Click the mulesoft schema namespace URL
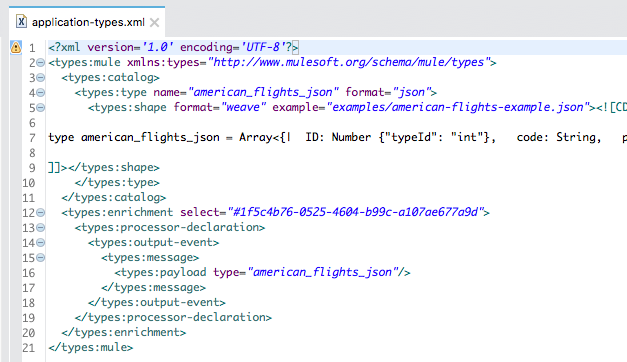The height and width of the screenshot is (362, 627). (x=348, y=62)
